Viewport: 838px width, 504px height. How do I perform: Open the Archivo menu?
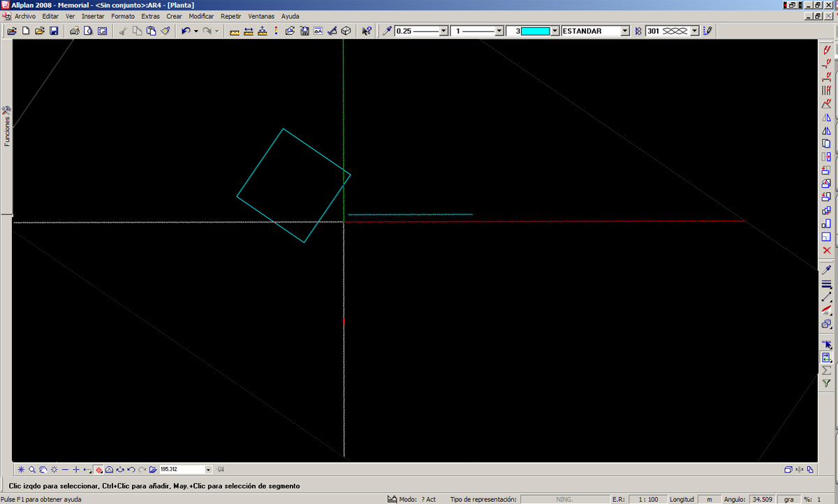click(25, 16)
